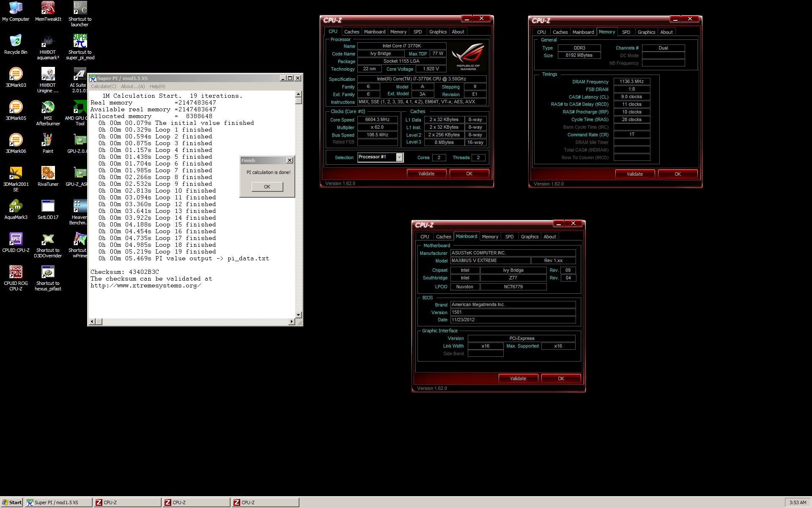The image size is (812, 508).
Task: Click the DRAM Frequency 1136.3 MHz field
Action: coord(632,82)
